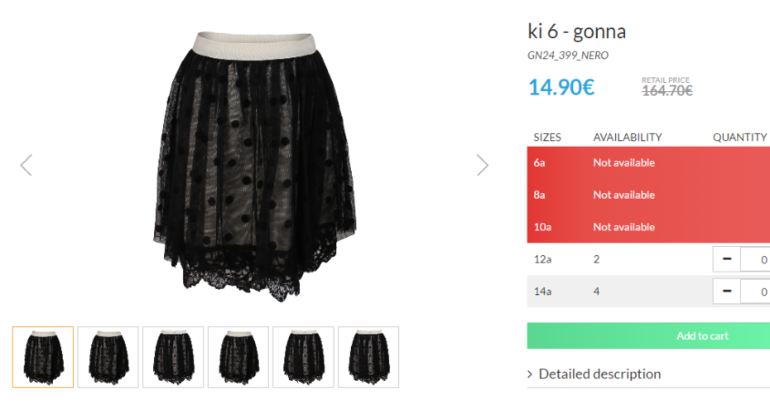The image size is (770, 420).
Task: Select the first skirt thumbnail
Action: (x=43, y=357)
